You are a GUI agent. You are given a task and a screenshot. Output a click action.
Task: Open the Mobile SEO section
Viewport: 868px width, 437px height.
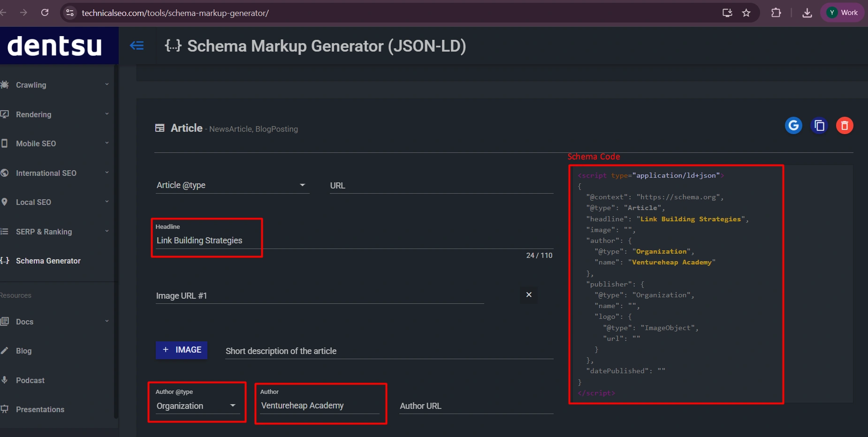[x=36, y=143]
